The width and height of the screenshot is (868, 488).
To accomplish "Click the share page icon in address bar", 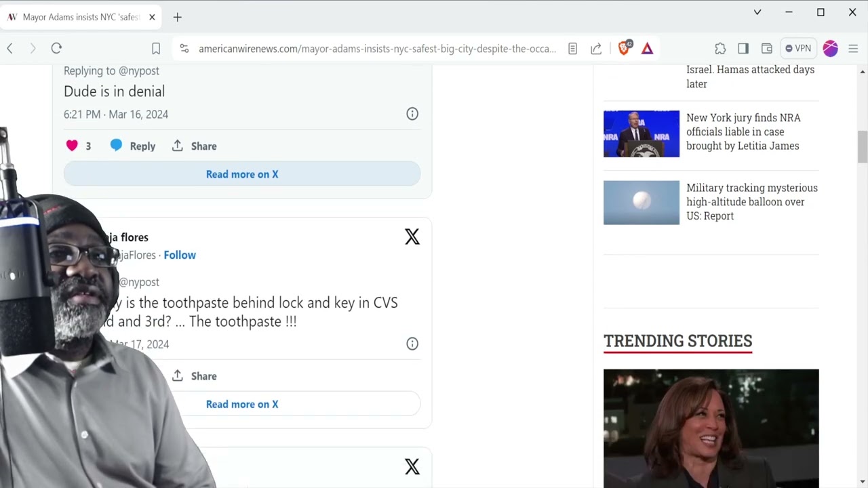I will [596, 48].
